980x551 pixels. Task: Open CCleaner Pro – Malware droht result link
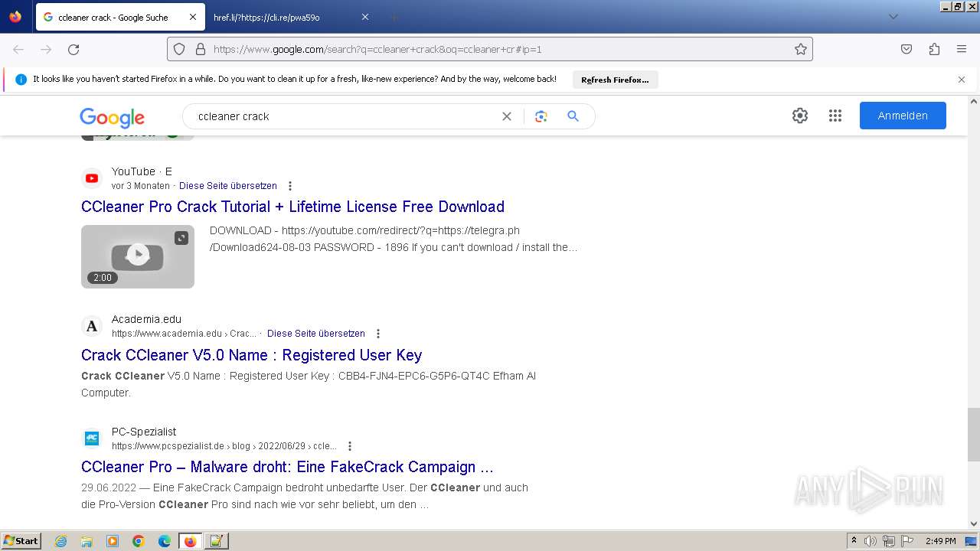(287, 467)
